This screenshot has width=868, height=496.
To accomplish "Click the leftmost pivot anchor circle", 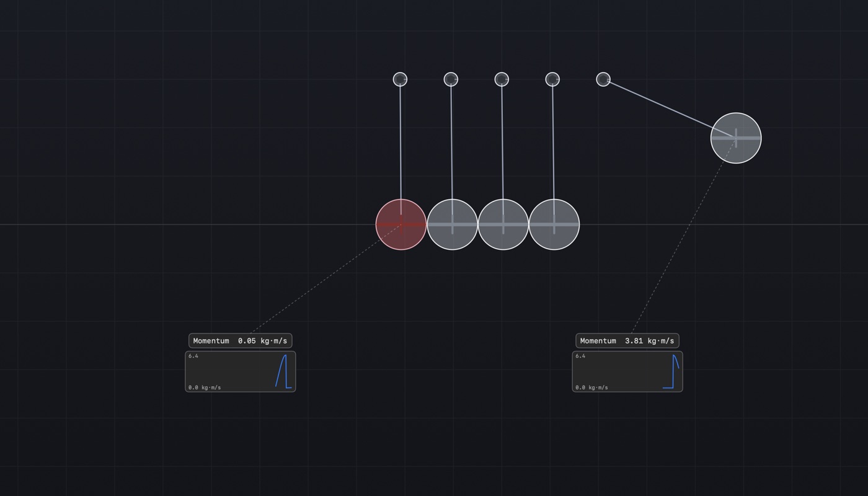I will [x=400, y=79].
